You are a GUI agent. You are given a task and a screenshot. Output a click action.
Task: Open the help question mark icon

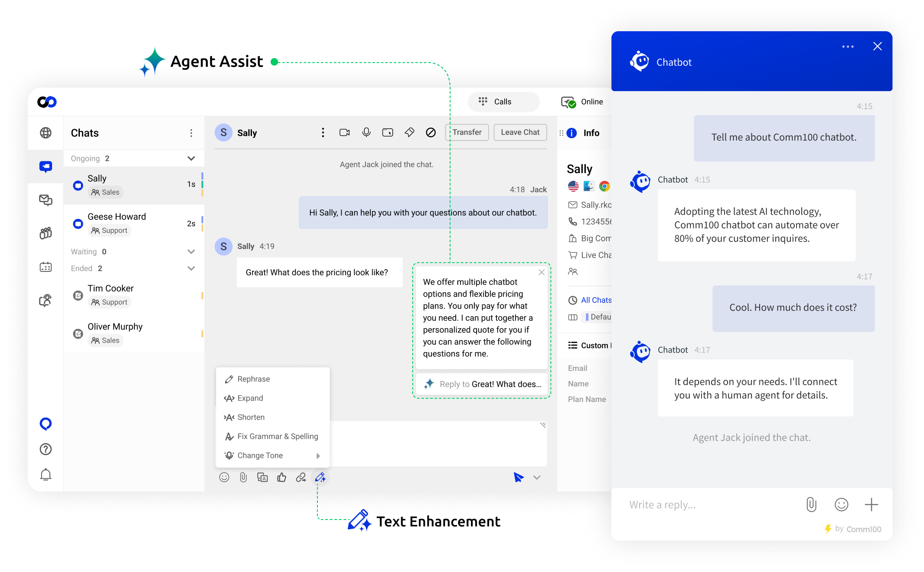coord(46,449)
